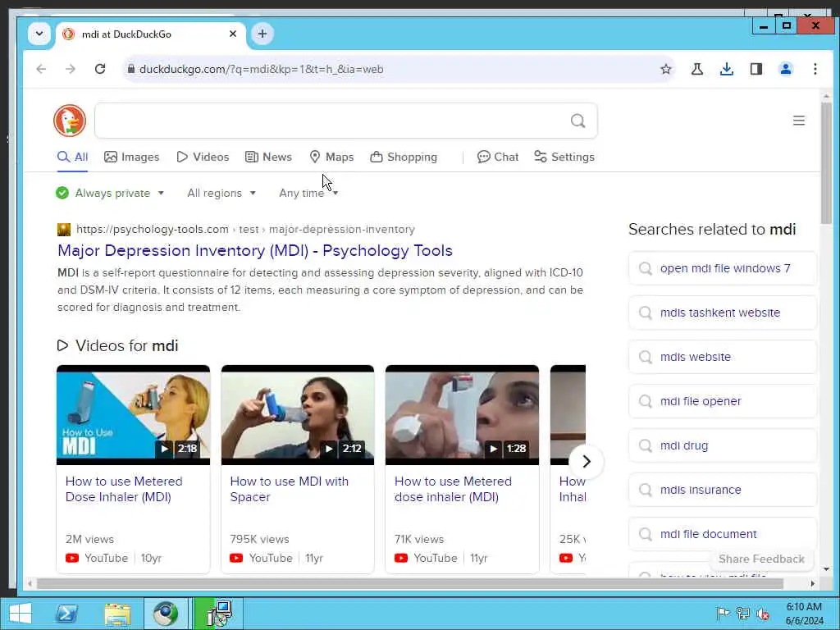
Task: Click Chromium icon in taskbar
Action: pyautogui.click(x=166, y=614)
